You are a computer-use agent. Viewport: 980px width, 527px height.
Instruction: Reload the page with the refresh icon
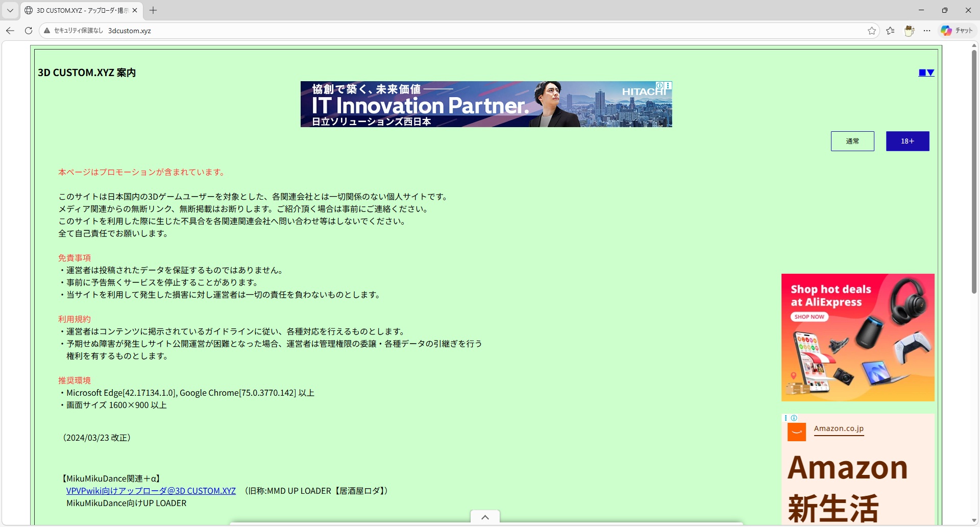[29, 31]
